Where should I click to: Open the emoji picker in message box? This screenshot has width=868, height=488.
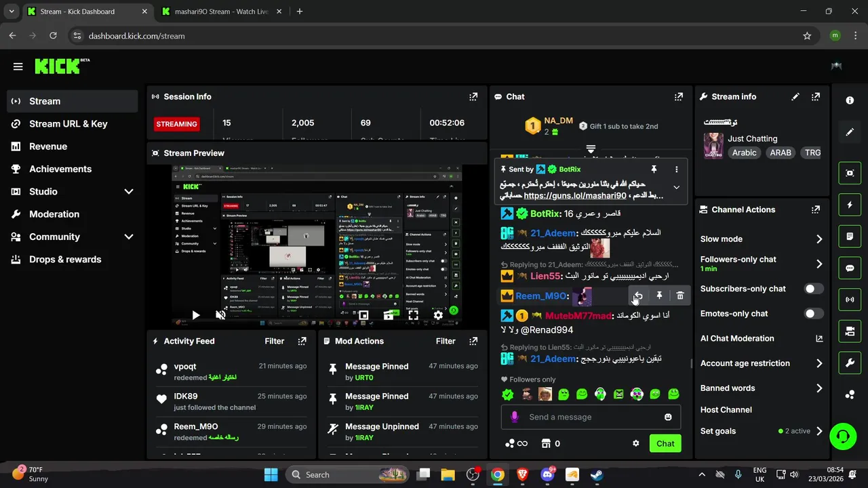(668, 418)
